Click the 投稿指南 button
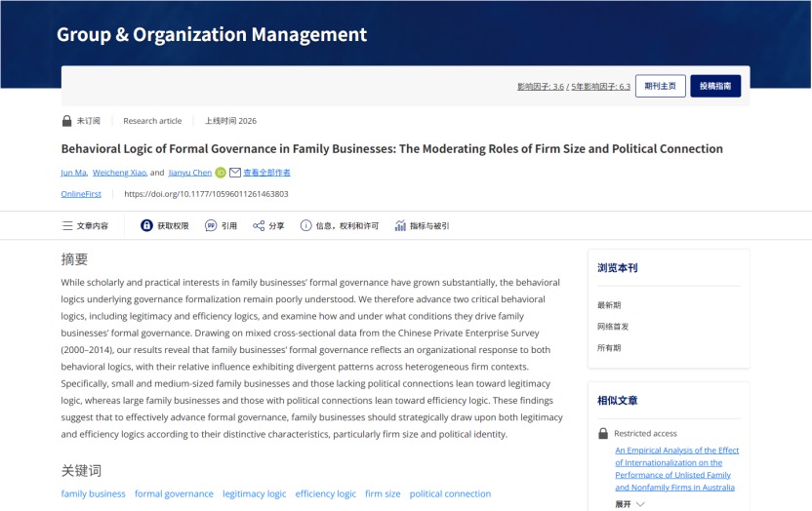 (x=715, y=86)
